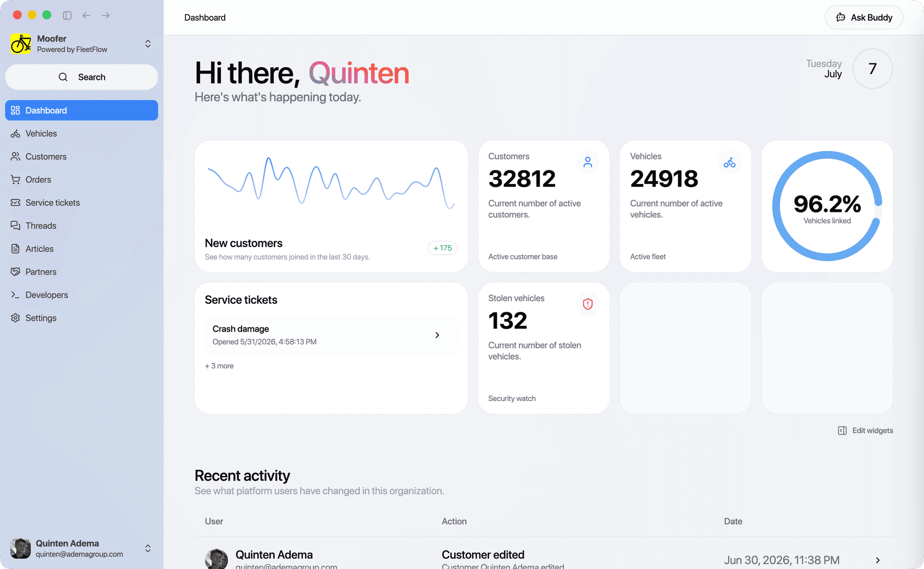Click Jun 30, 2026, 11:38 PM date
This screenshot has width=924, height=569.
(782, 560)
